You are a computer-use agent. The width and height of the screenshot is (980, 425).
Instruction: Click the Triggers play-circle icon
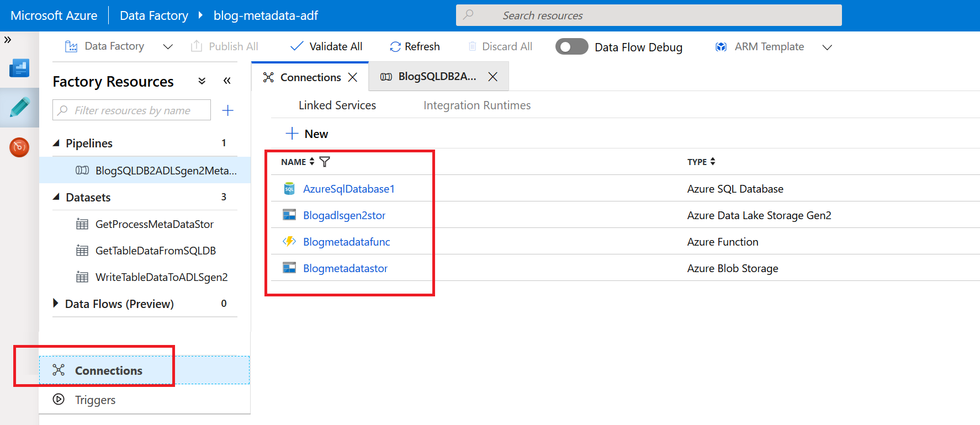point(59,399)
